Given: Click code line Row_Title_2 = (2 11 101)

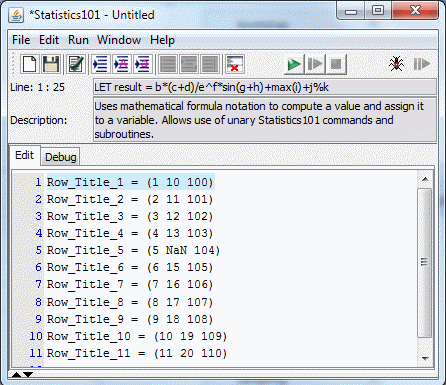Looking at the screenshot, I should click(x=130, y=199).
